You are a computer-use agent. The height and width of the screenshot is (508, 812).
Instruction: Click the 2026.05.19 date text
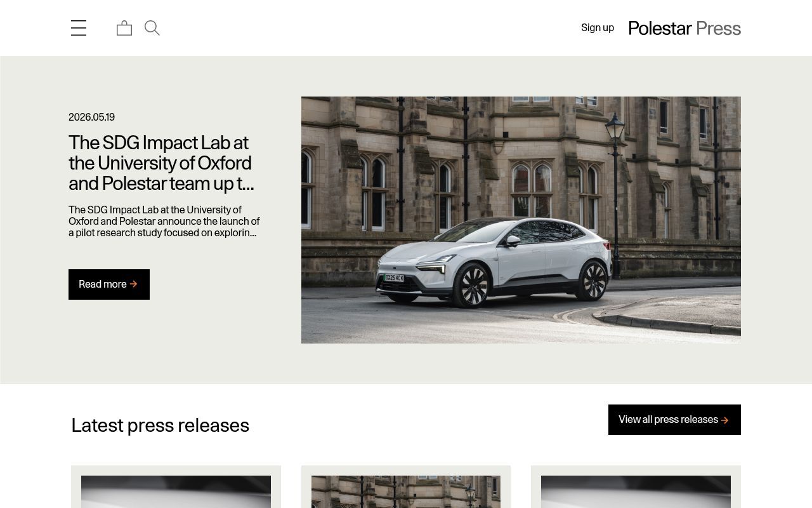91,117
